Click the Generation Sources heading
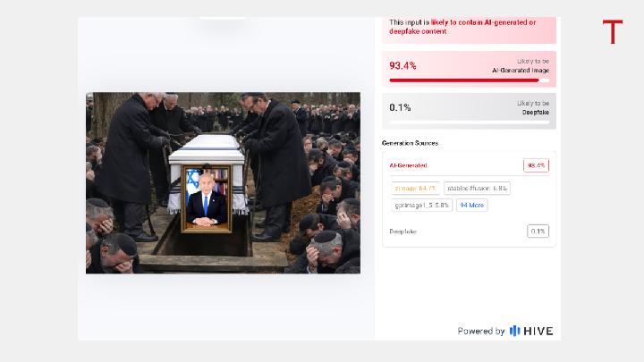644x362 pixels. pos(410,143)
